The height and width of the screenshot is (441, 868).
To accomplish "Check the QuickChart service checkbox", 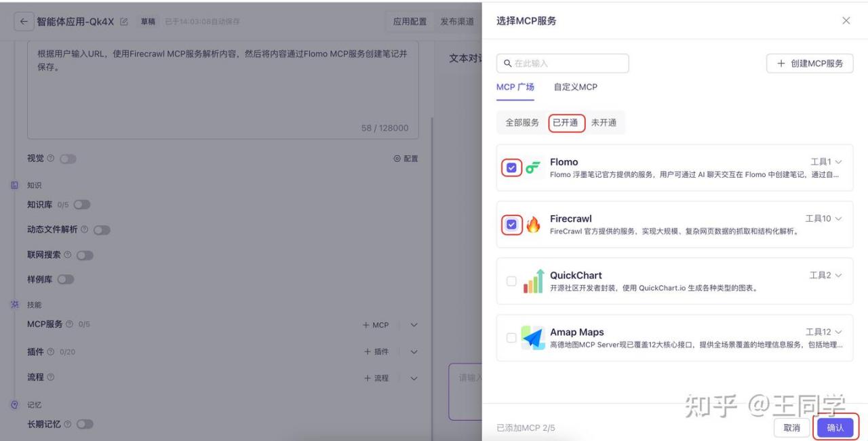I will [x=511, y=281].
